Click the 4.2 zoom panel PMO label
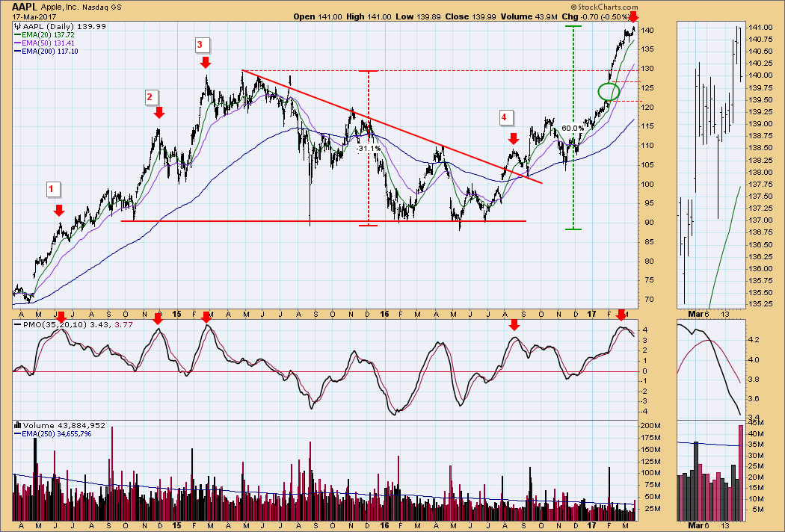This screenshot has height=532, width=785. coord(754,340)
